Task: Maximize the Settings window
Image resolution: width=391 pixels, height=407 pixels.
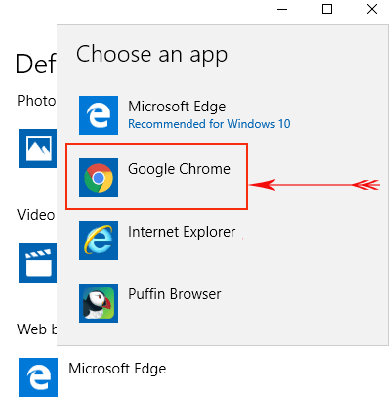Action: (x=327, y=9)
